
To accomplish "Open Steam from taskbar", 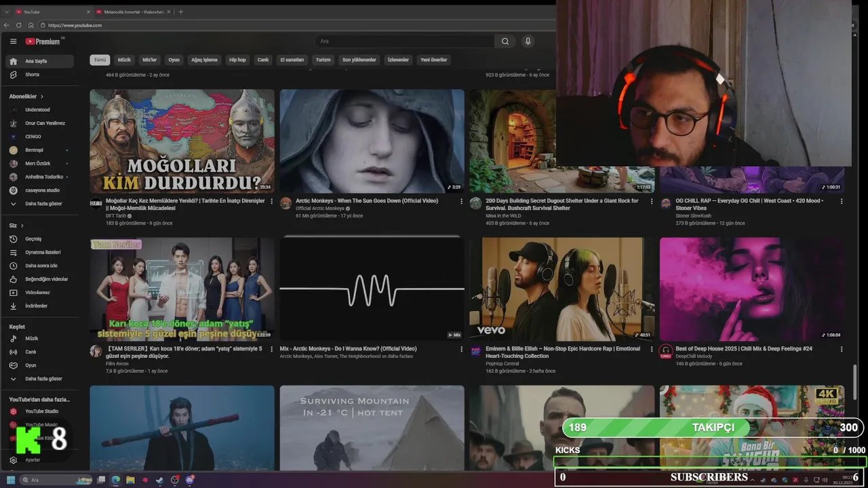I will pyautogui.click(x=159, y=480).
